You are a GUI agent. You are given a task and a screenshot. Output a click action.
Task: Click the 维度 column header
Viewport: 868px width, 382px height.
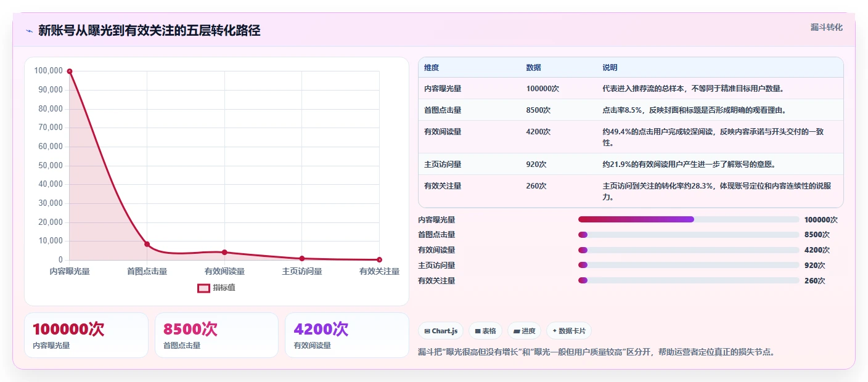click(469, 68)
